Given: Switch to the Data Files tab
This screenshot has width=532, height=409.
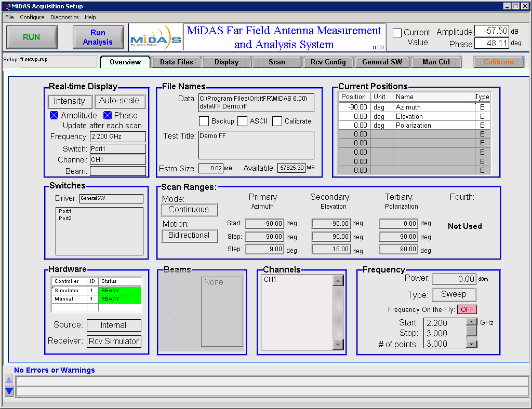Looking at the screenshot, I should tap(177, 62).
